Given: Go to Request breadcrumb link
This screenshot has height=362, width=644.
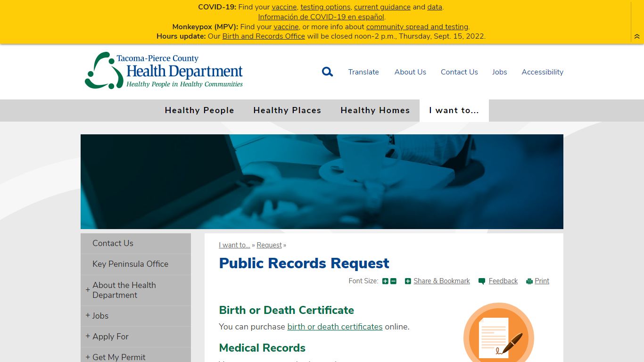Looking at the screenshot, I should (269, 245).
